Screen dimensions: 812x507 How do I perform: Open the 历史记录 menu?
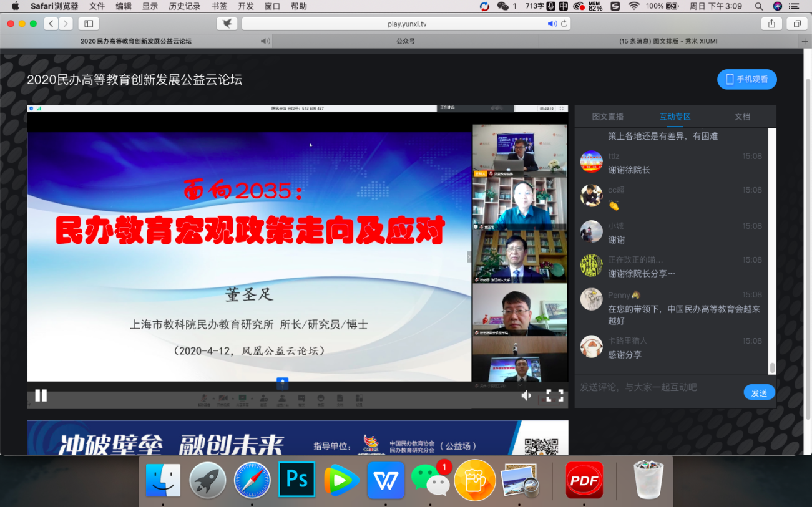(184, 6)
